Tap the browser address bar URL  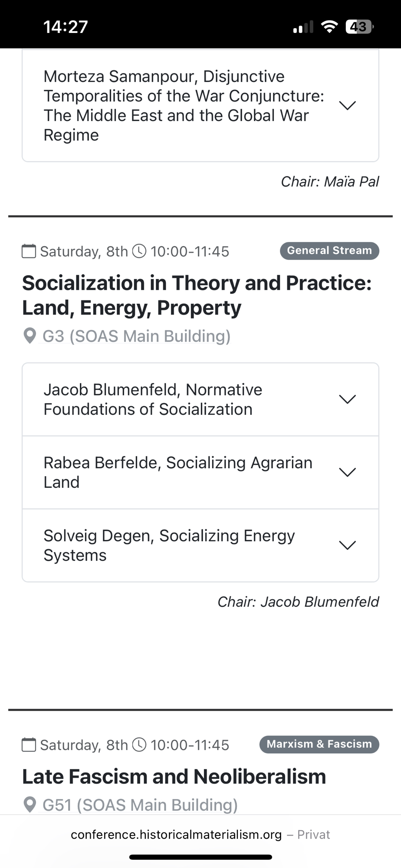(176, 835)
